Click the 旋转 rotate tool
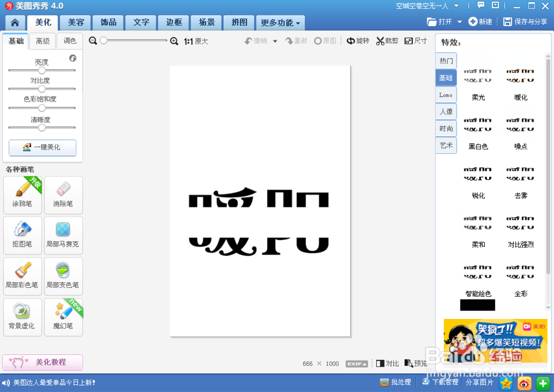The width and height of the screenshot is (554, 392). click(357, 41)
